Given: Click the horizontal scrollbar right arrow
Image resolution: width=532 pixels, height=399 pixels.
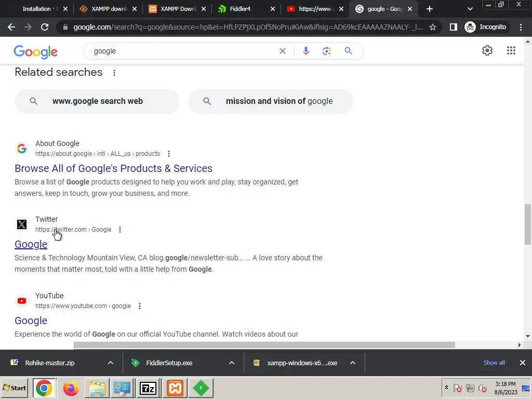Looking at the screenshot, I should pos(519,345).
